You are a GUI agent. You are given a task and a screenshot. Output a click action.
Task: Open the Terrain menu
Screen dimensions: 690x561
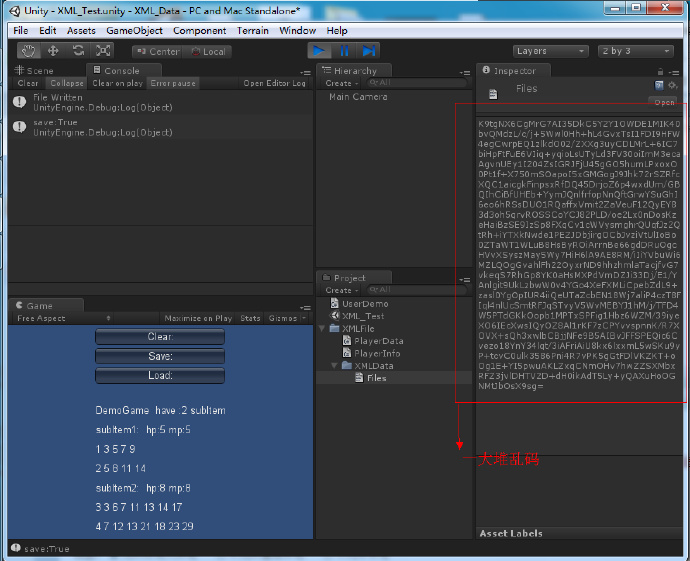tap(253, 30)
